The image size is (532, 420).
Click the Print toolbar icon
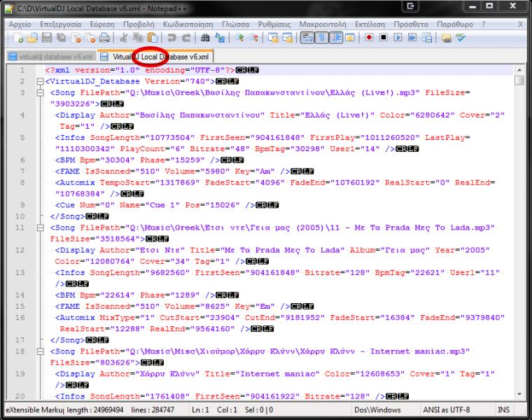coord(104,38)
